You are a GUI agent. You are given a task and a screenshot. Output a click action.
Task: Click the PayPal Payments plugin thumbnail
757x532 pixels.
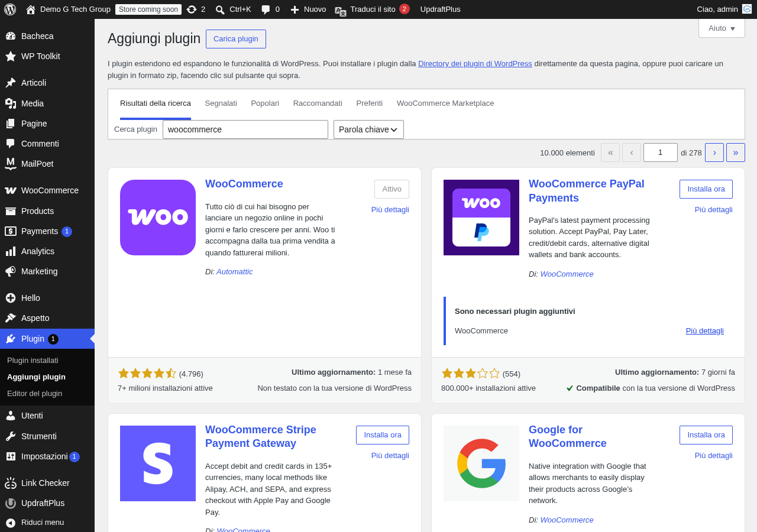point(481,218)
